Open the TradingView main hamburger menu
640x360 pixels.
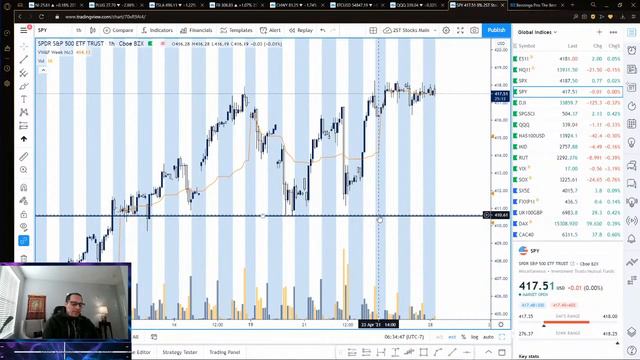coord(24,30)
